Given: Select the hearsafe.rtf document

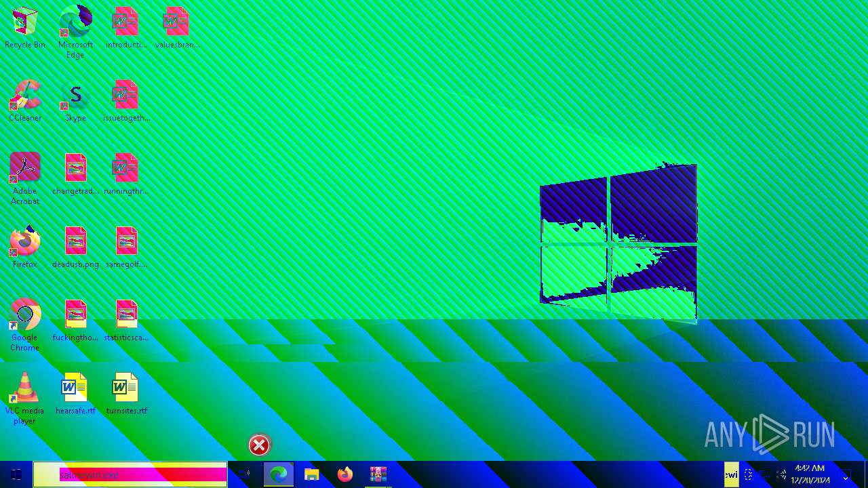Looking at the screenshot, I should tap(75, 394).
